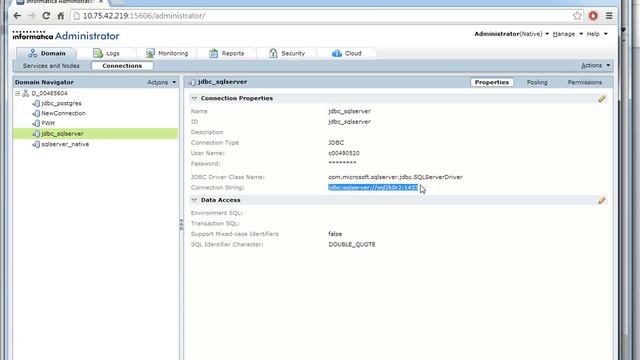Click the Support Mixed-case Identifiers false value
The height and width of the screenshot is (360, 640).
click(335, 234)
